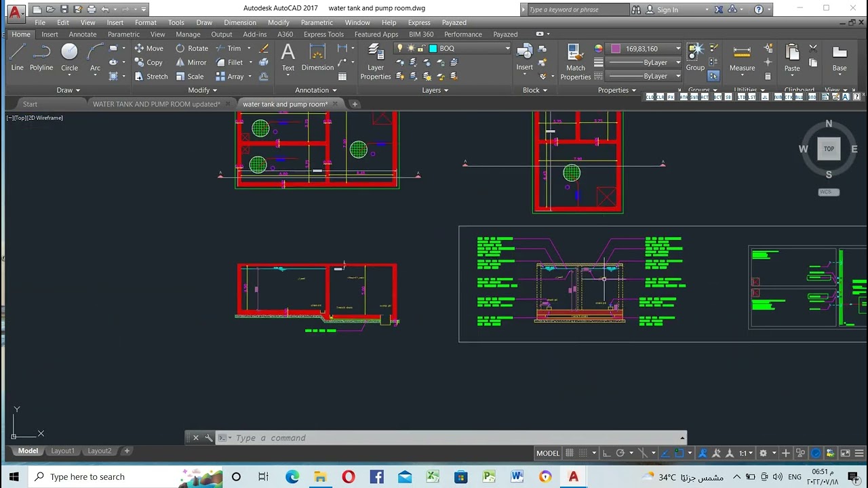Toggle isometric drafting in status bar

click(x=643, y=453)
